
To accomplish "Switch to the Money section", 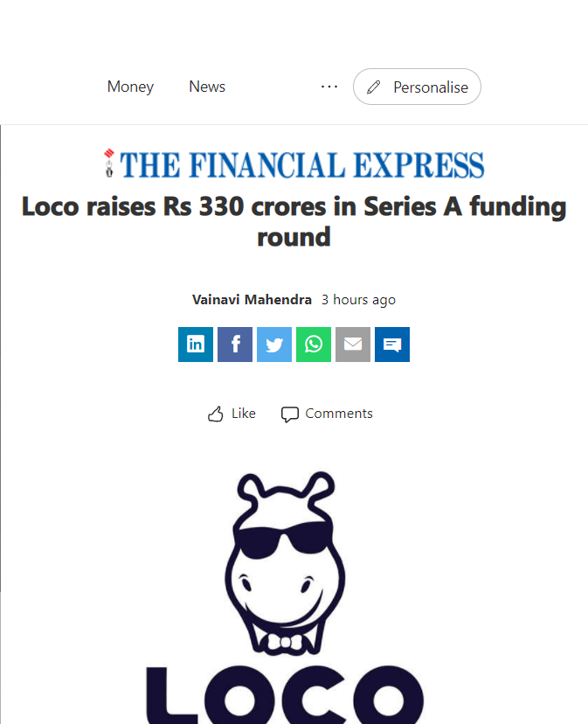I will point(129,86).
